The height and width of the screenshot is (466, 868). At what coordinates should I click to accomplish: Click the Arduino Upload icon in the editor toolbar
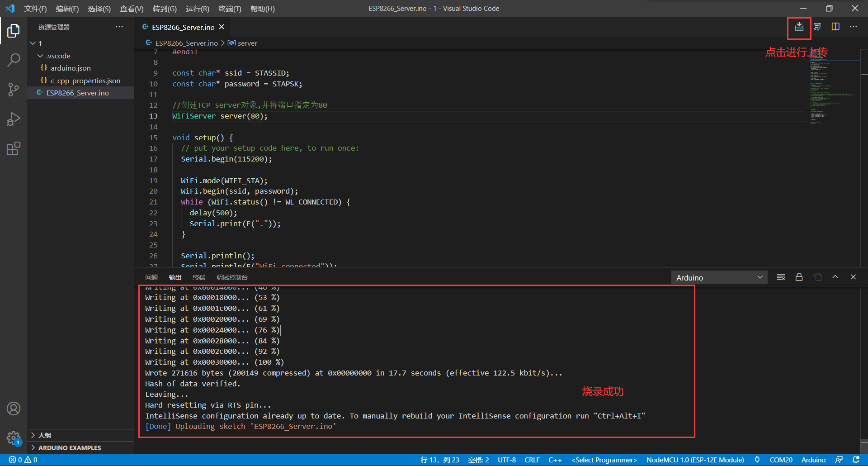click(799, 27)
